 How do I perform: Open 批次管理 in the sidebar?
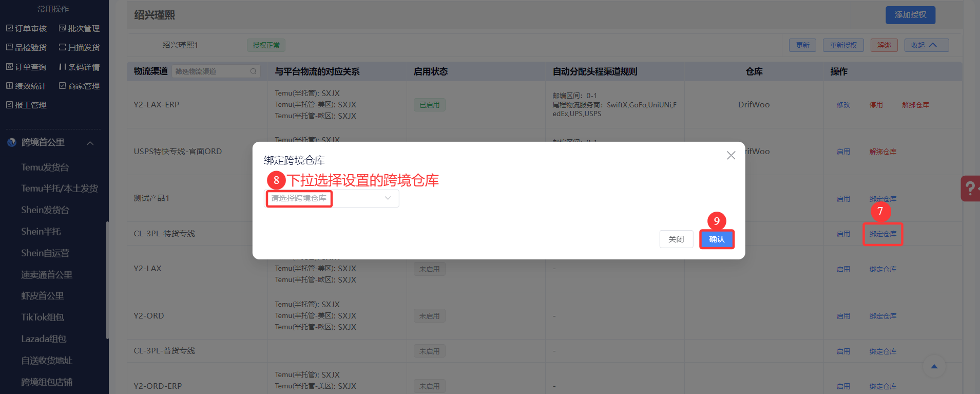[x=79, y=28]
